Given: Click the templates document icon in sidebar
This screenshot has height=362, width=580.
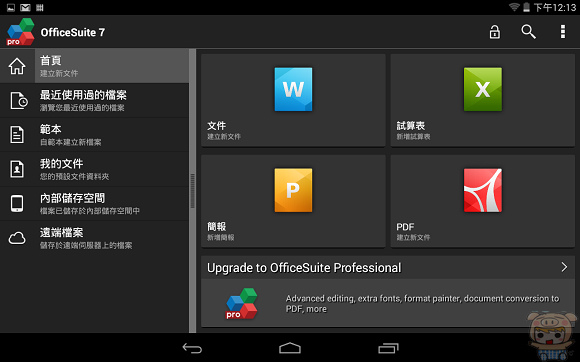Looking at the screenshot, I should pyautogui.click(x=17, y=135).
